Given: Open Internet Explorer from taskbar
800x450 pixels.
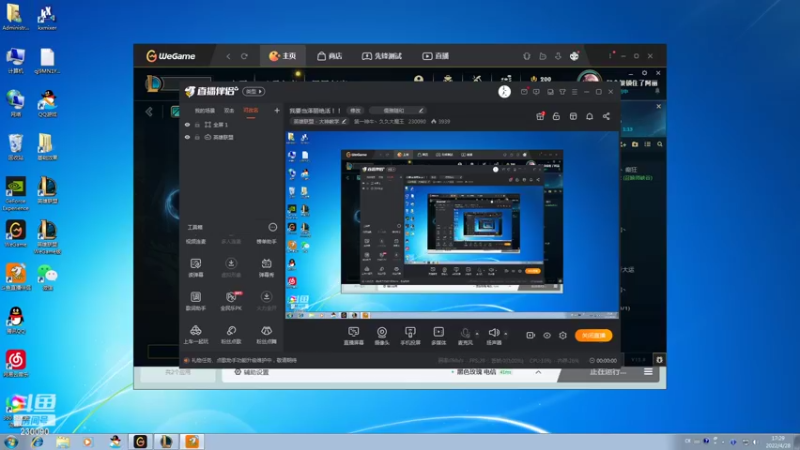Looking at the screenshot, I should (37, 442).
